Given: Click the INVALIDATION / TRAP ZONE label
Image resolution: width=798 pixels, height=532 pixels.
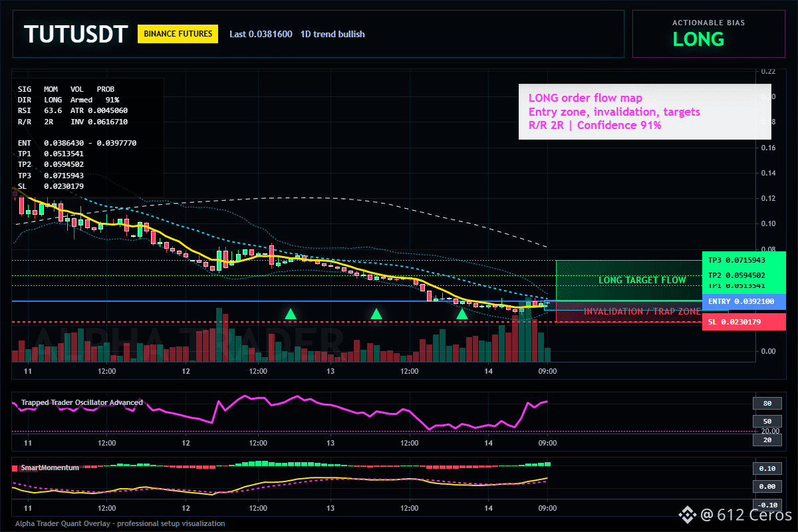Looking at the screenshot, I should [642, 311].
